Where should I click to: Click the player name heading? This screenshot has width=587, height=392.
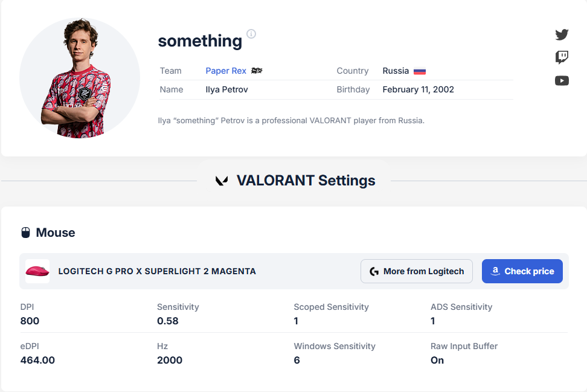click(x=200, y=41)
